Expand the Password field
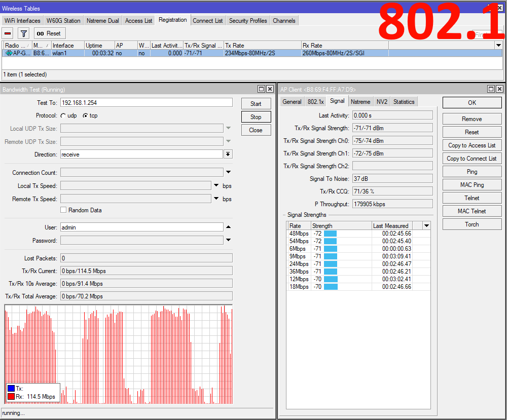The image size is (507, 420). coord(228,240)
